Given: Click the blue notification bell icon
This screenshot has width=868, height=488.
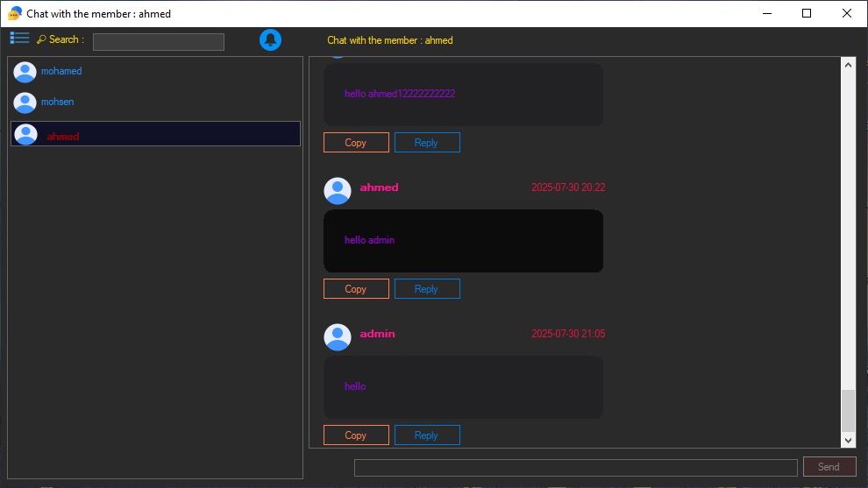Looking at the screenshot, I should [270, 39].
